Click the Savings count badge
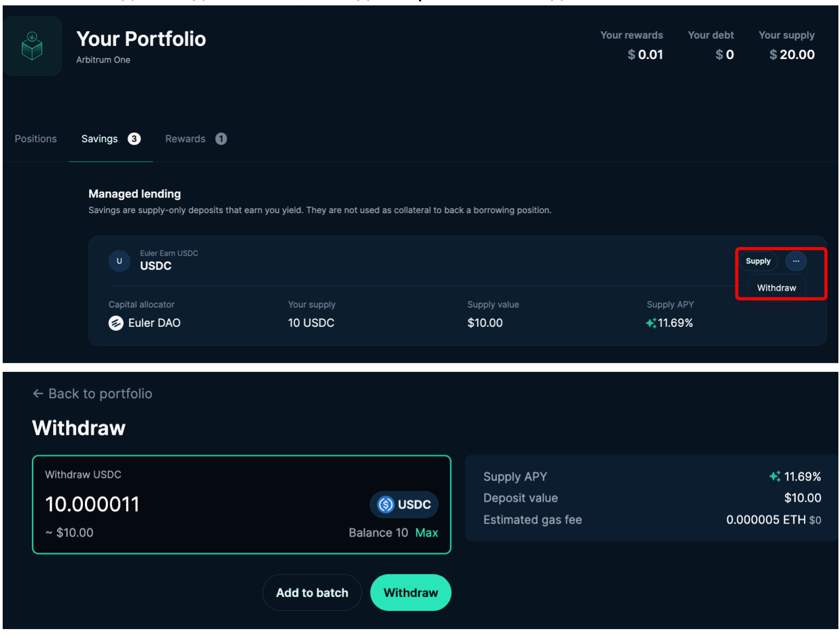The image size is (840, 635). 134,139
